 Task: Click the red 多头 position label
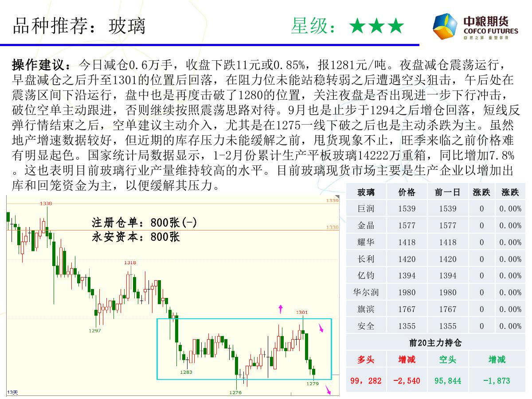point(366,360)
